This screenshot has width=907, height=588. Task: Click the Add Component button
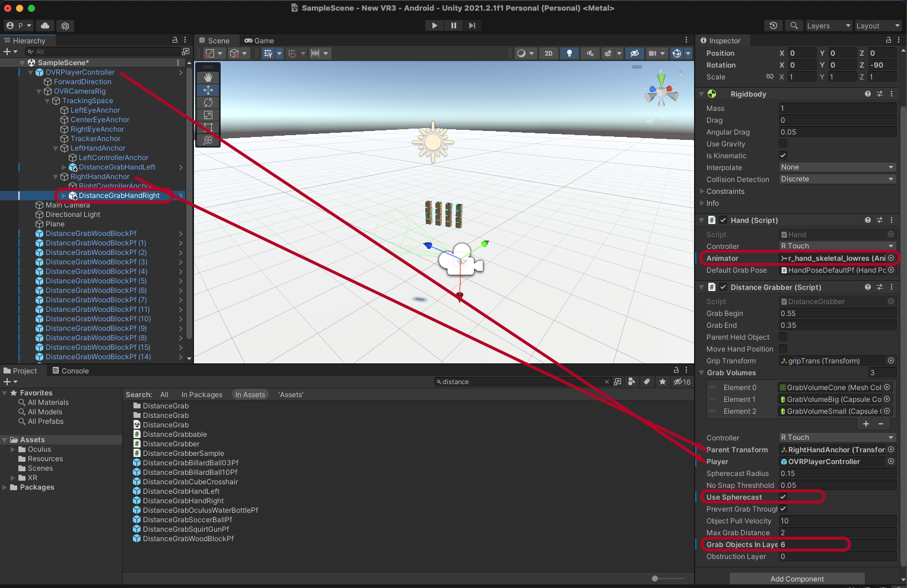797,579
